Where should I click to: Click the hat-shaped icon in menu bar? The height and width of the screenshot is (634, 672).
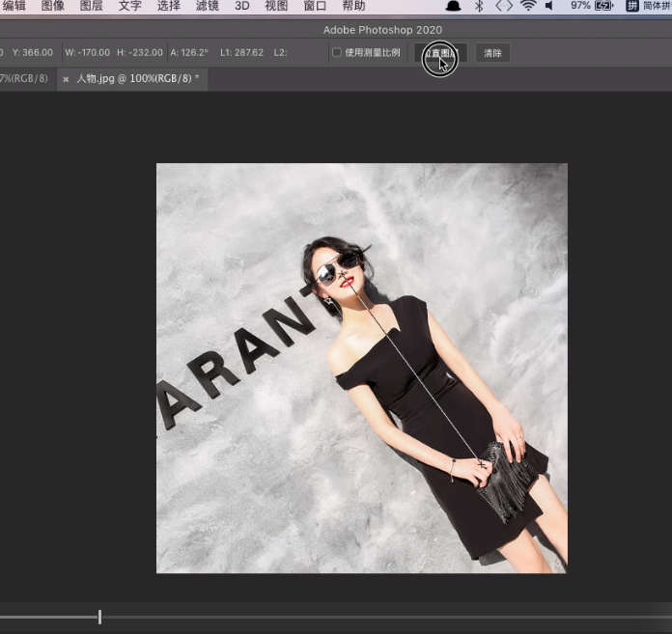click(453, 6)
